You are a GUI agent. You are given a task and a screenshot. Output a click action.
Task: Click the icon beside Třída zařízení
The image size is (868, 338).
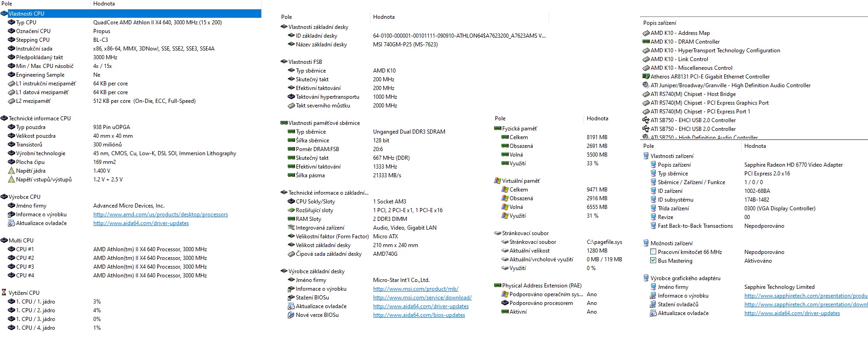point(653,208)
